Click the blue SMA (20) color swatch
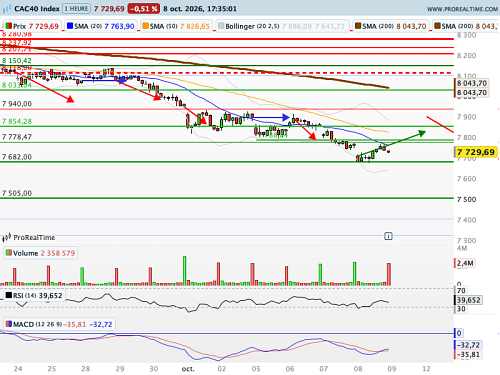 coord(70,26)
